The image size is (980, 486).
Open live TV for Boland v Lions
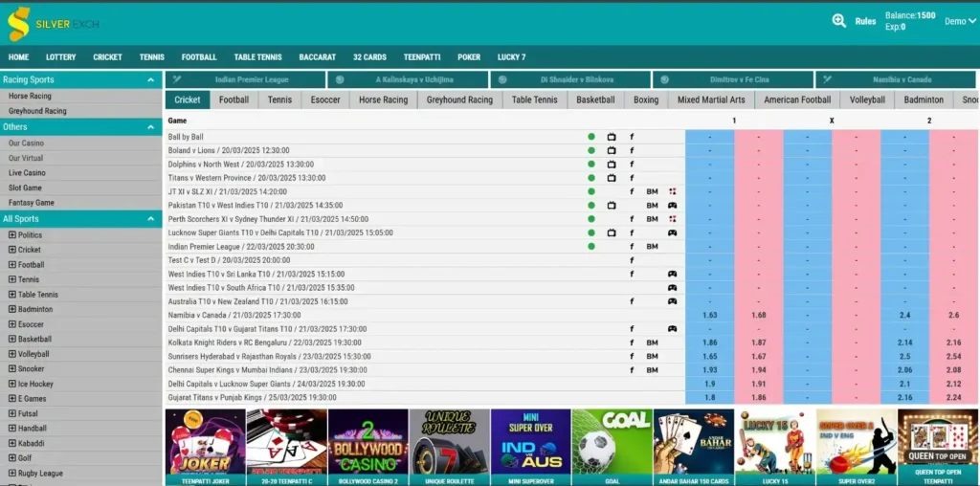(612, 150)
